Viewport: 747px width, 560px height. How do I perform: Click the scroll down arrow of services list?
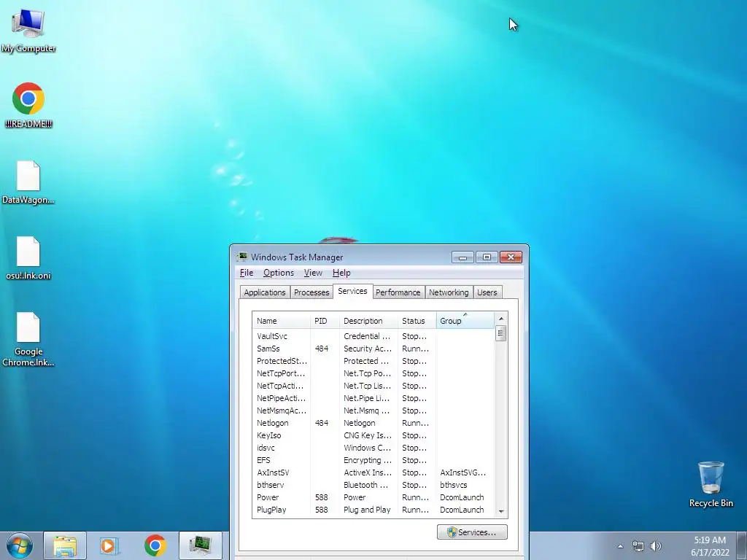[500, 511]
